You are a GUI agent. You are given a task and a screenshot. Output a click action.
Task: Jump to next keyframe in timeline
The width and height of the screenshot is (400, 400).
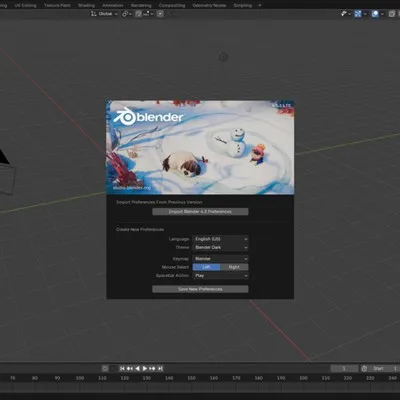click(152, 368)
